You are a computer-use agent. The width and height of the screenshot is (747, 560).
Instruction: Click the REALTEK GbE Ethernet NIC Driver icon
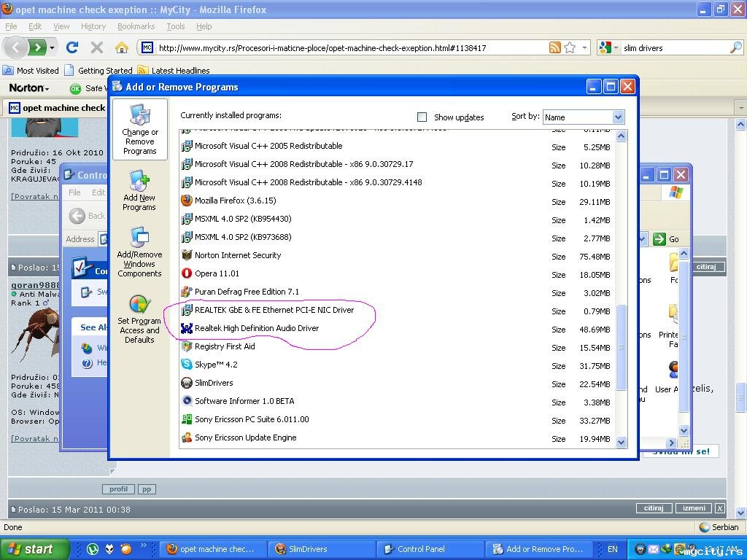tap(187, 310)
